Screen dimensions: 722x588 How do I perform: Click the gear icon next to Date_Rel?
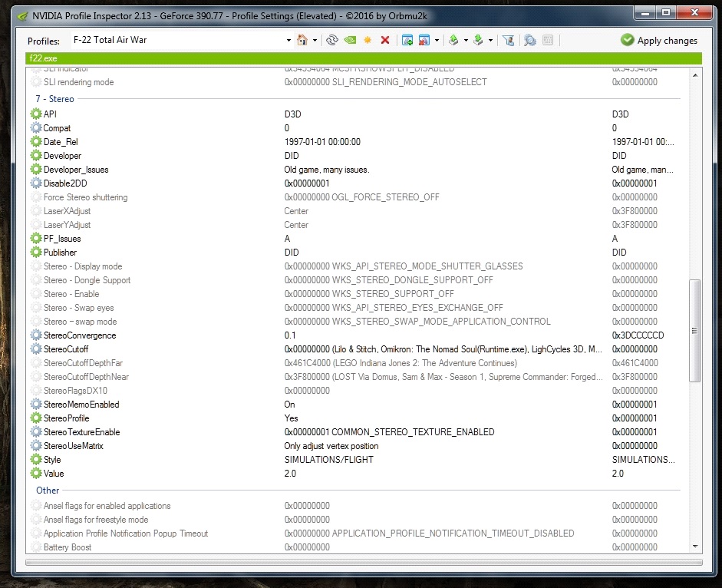36,141
